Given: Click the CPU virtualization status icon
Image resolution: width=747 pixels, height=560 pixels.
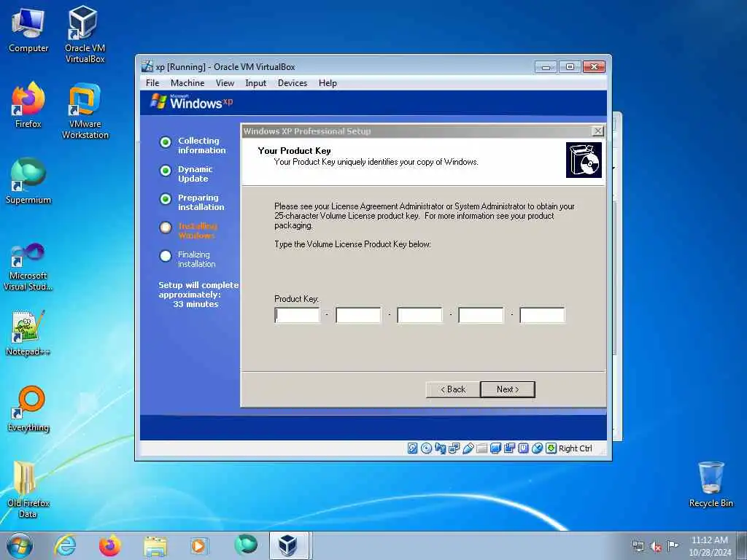Looking at the screenshot, I should (523, 448).
